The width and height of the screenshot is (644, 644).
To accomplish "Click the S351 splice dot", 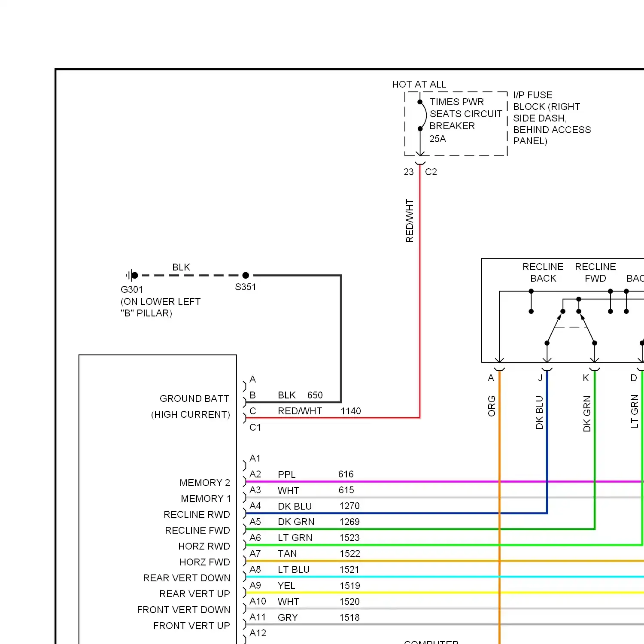I will tap(246, 275).
